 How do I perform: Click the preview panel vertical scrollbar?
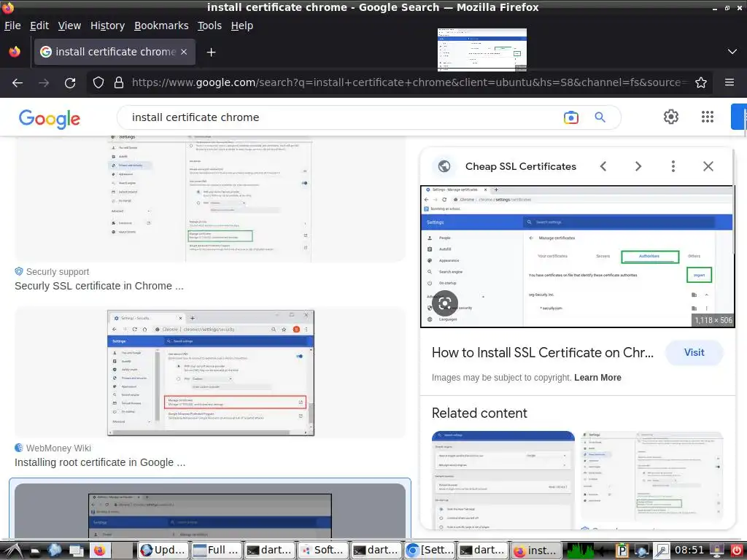pyautogui.click(x=733, y=203)
